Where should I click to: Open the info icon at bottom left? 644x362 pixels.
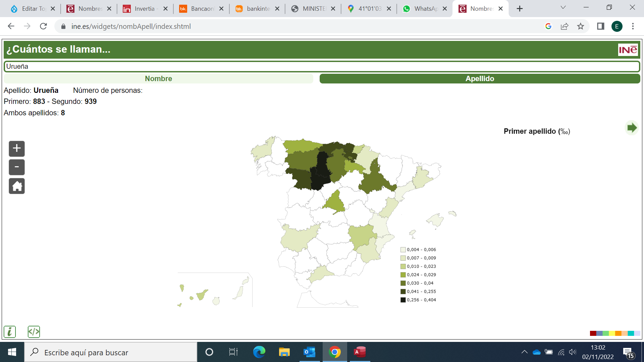click(x=10, y=332)
